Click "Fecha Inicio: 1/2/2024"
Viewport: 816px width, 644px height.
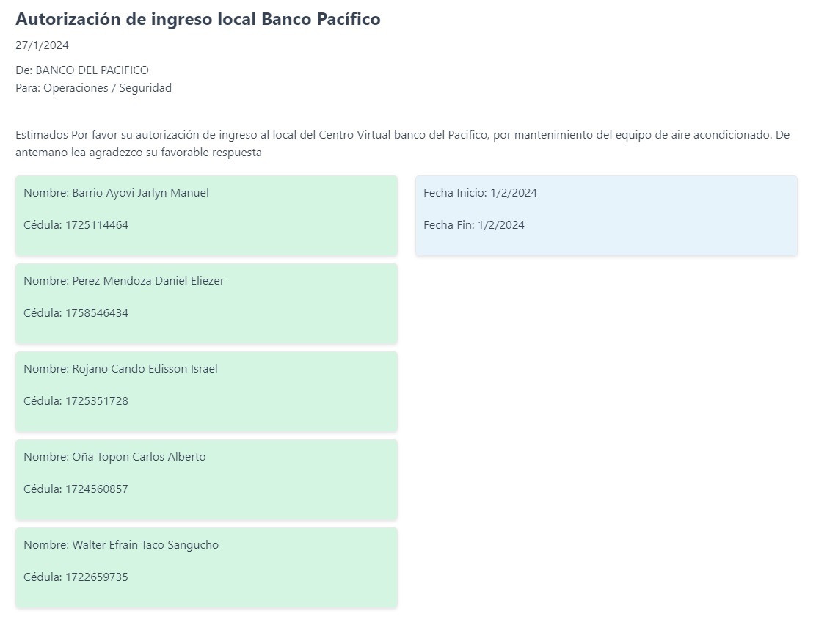coord(481,193)
